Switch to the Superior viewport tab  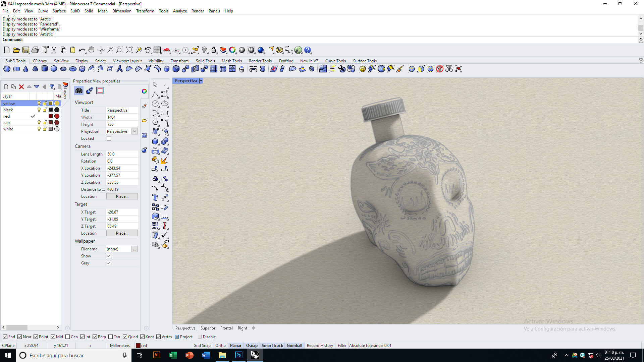(x=208, y=328)
